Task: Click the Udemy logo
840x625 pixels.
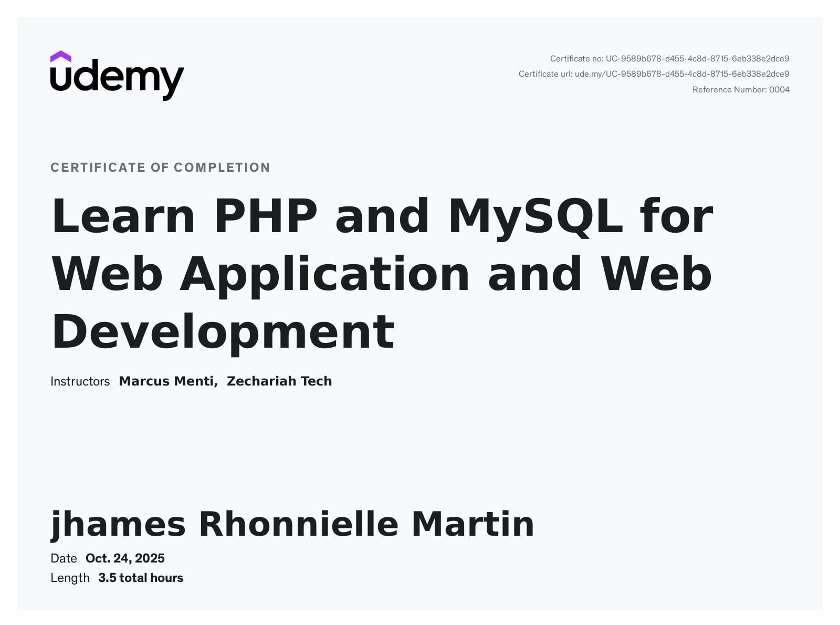Action: tap(117, 76)
